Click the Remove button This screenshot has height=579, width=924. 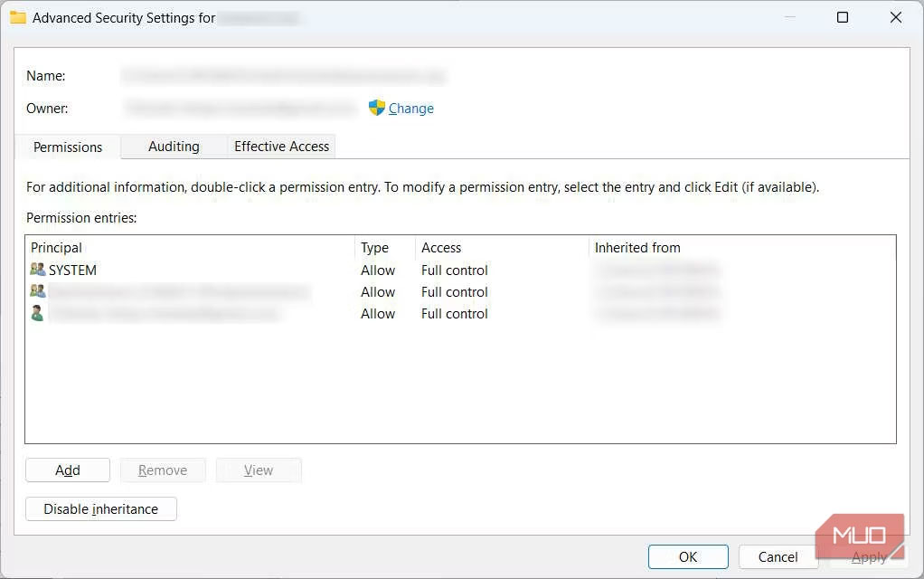163,470
